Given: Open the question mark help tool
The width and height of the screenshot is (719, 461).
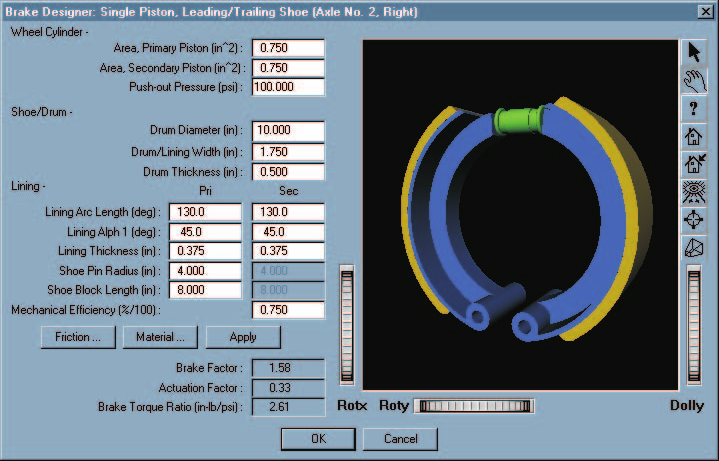Looking at the screenshot, I should pyautogui.click(x=694, y=109).
